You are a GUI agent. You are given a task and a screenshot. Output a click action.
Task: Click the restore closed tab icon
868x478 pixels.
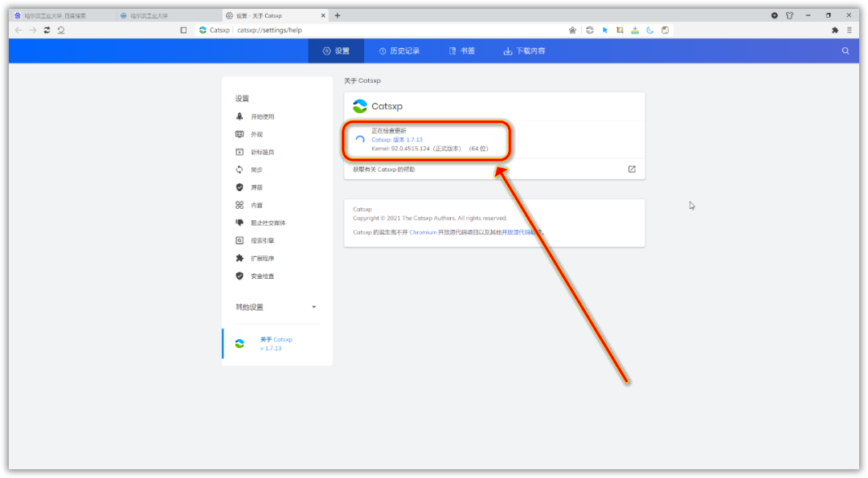[61, 30]
